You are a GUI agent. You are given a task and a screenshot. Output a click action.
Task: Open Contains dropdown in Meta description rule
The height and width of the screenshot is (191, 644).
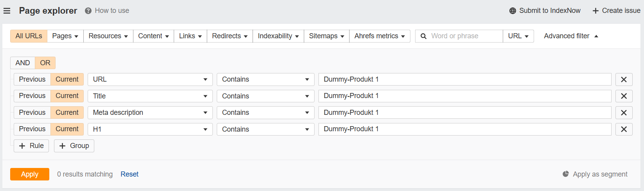(x=266, y=112)
